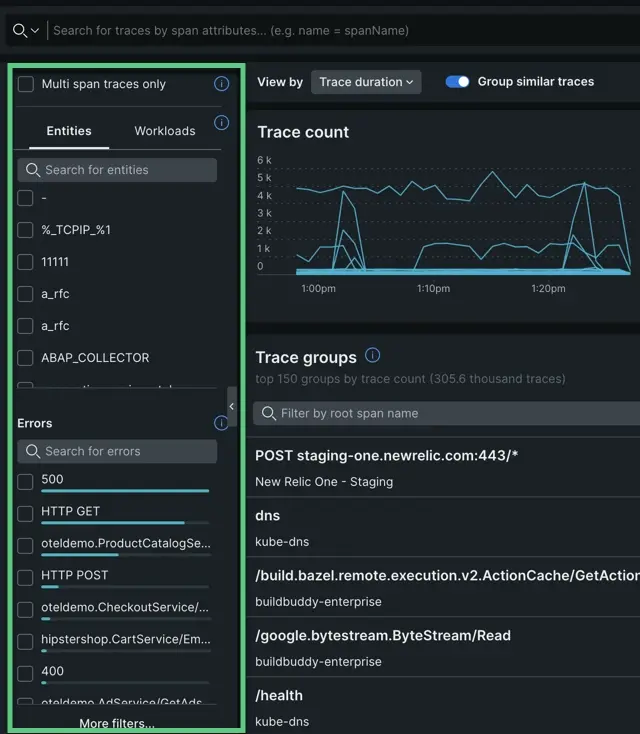Check the ABAP_COLLECTOR entity checkbox

[26, 358]
